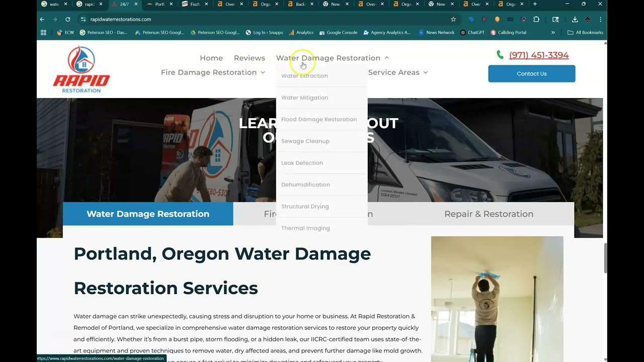Click the green phone icon
The width and height of the screenshot is (644, 362).
pos(500,55)
